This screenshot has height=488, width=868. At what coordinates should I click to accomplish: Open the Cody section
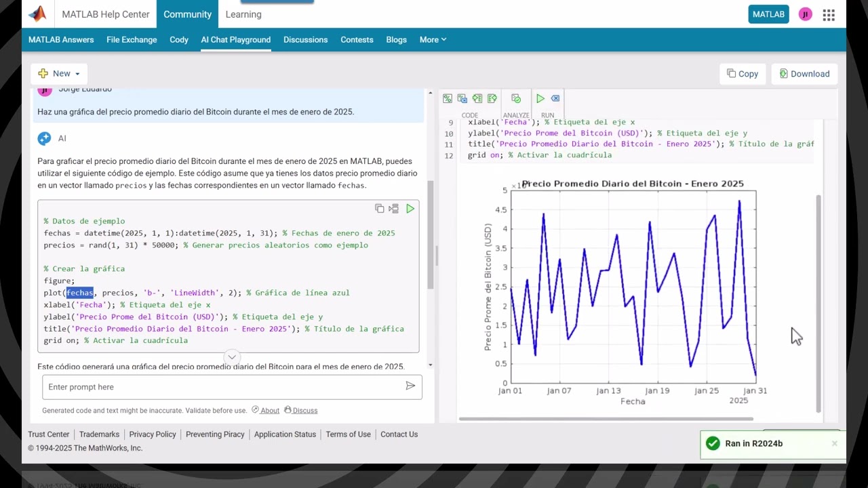(179, 39)
